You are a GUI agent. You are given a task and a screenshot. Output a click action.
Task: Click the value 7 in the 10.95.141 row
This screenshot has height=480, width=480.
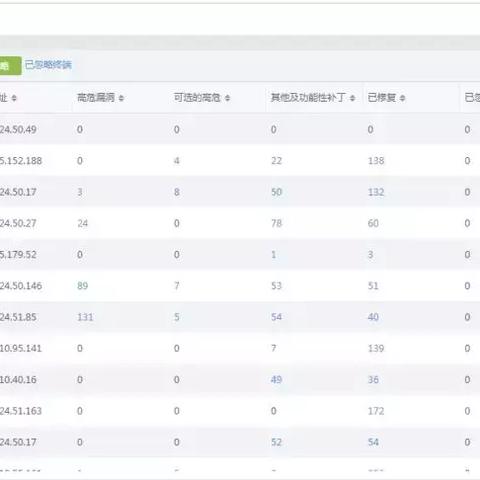[274, 348]
